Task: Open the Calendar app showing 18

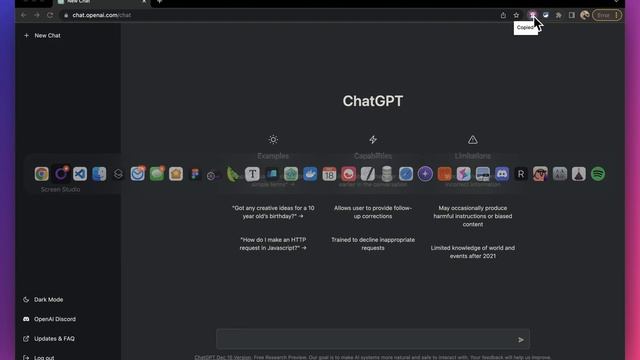Action: [x=329, y=174]
